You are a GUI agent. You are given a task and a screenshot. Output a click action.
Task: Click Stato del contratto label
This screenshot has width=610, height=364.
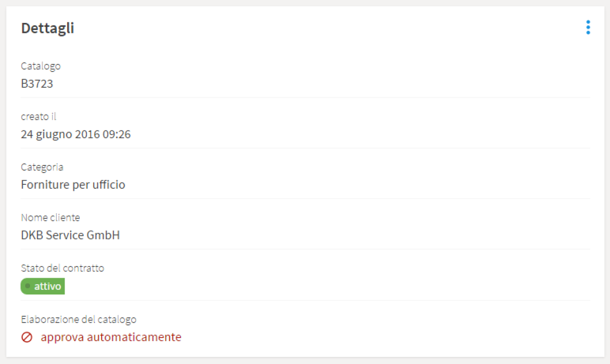[x=63, y=268]
